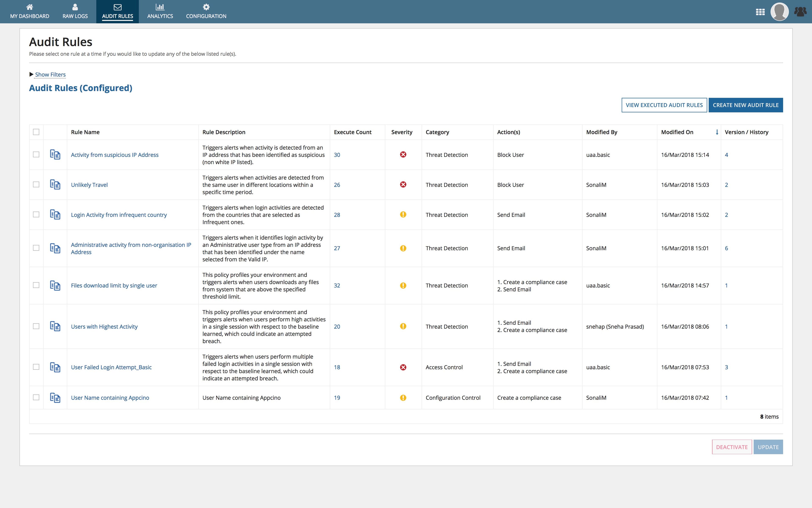Click yellow severity icon in Users with Highest Activity row

click(403, 326)
